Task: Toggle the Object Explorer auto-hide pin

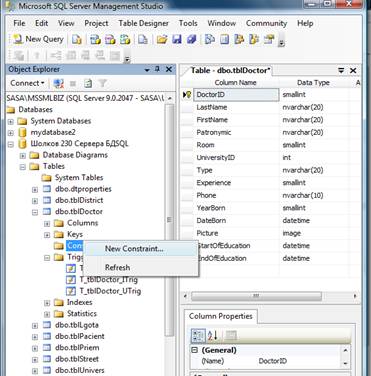Action: (x=157, y=69)
